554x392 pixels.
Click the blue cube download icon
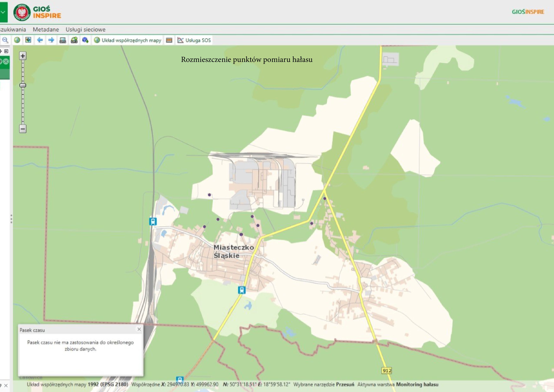click(85, 40)
